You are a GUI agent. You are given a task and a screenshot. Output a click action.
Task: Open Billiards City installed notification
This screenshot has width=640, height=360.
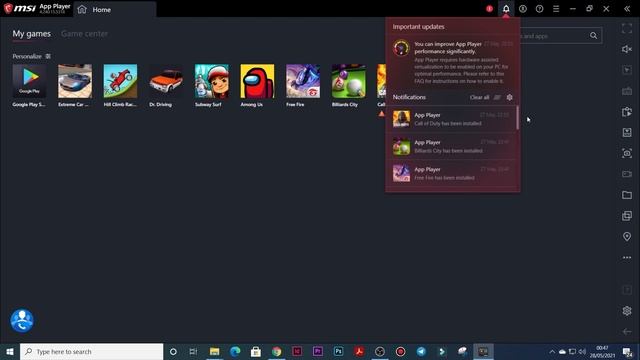(x=452, y=146)
